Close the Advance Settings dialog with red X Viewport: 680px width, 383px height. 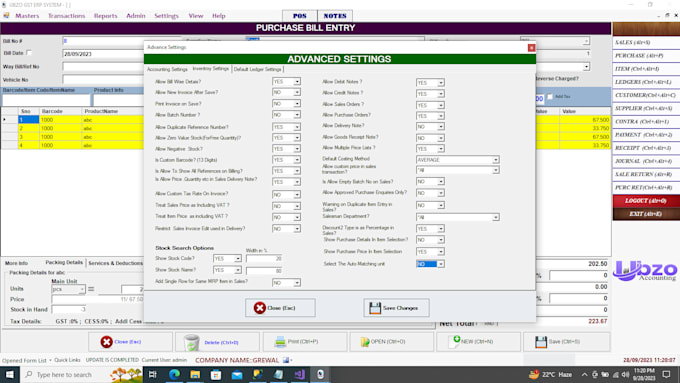click(531, 48)
